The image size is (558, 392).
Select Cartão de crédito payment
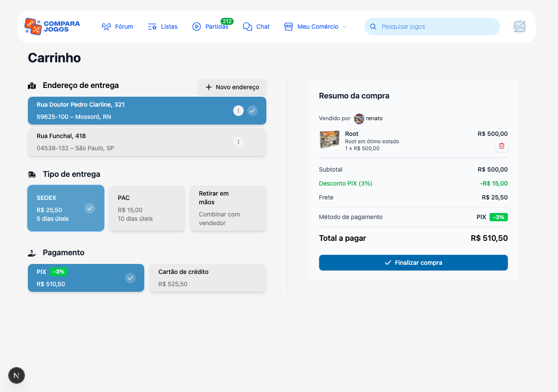tap(208, 278)
